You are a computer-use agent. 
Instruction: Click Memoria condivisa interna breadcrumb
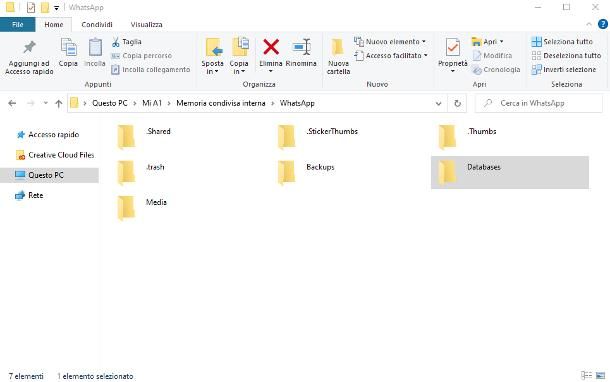tap(221, 103)
